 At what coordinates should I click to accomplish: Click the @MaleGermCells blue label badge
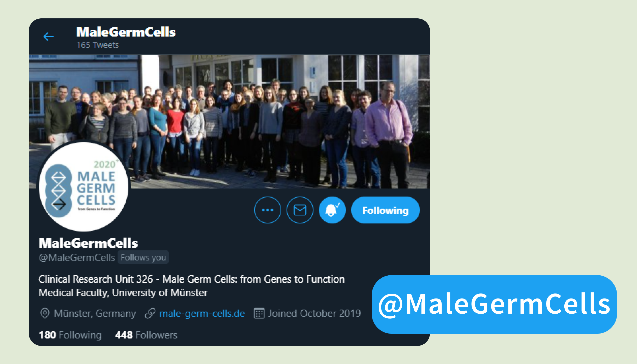(x=494, y=304)
